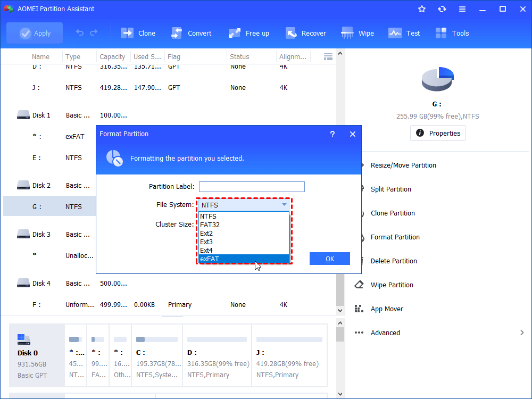Apply pending partition operations

(x=34, y=32)
